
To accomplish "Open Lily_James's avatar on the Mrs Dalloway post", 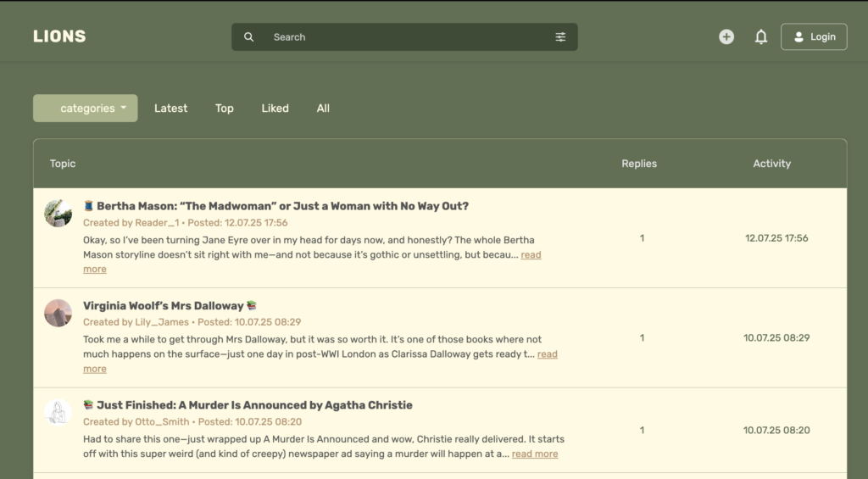I will click(58, 313).
